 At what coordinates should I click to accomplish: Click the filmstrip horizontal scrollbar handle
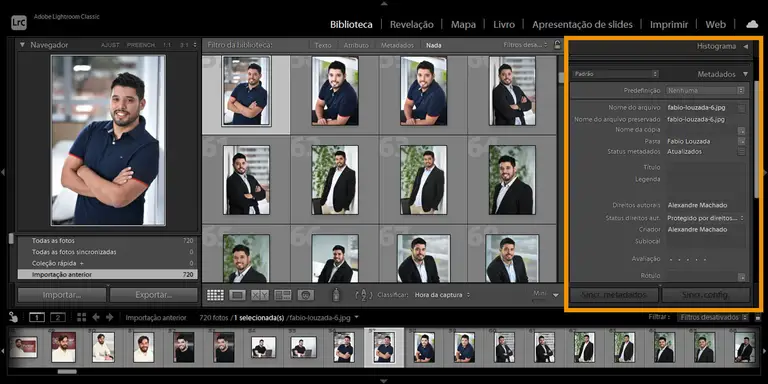point(67,372)
